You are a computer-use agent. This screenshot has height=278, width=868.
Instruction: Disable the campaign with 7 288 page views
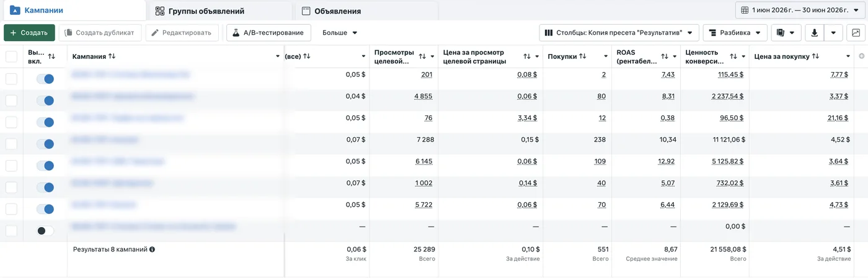coord(45,144)
